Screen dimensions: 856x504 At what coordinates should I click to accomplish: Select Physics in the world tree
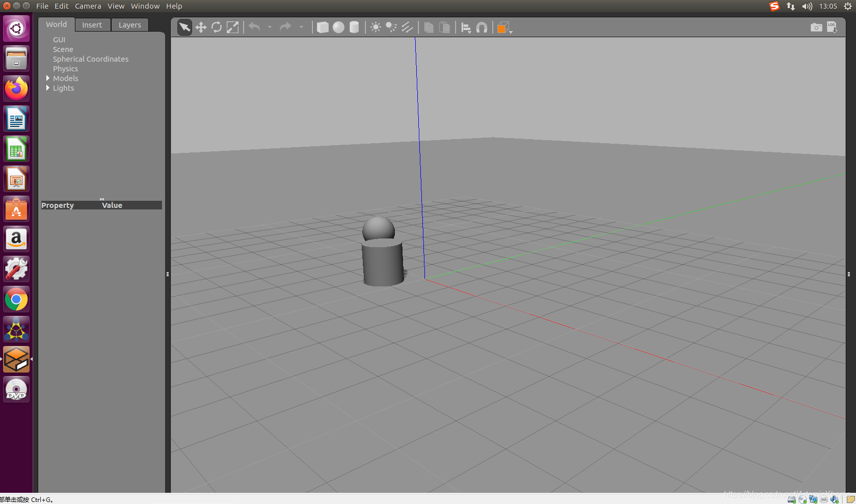66,69
